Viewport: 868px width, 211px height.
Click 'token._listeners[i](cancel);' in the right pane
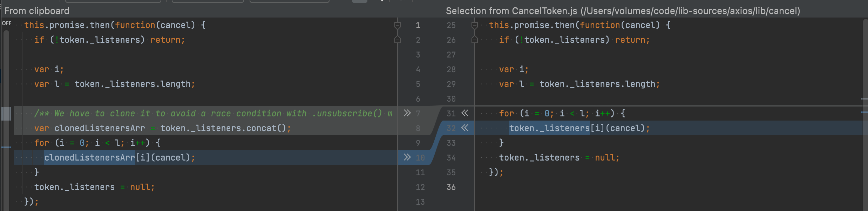point(579,128)
